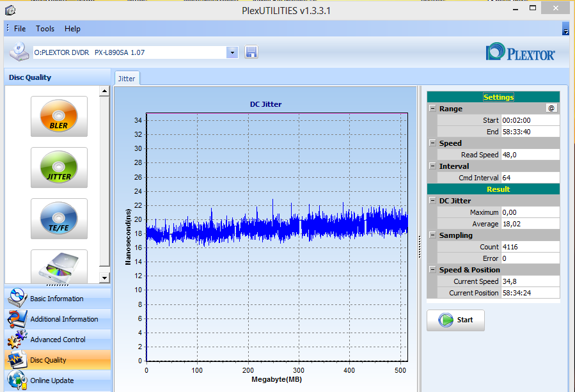Viewport: 575px width, 392px height.
Task: Open the toolbar options arrow at menu bar end
Action: pyautogui.click(x=565, y=29)
